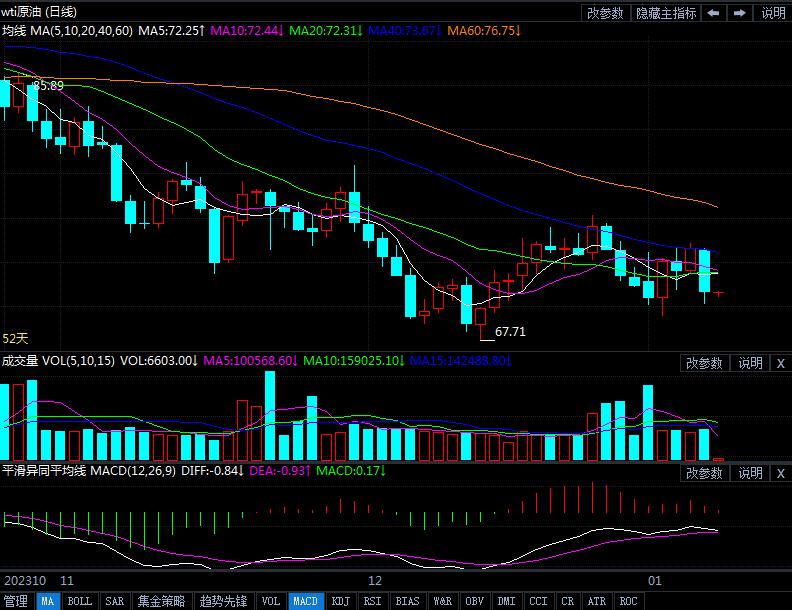Open 说明 for the main chart
The height and width of the screenshot is (610, 792).
click(x=773, y=13)
